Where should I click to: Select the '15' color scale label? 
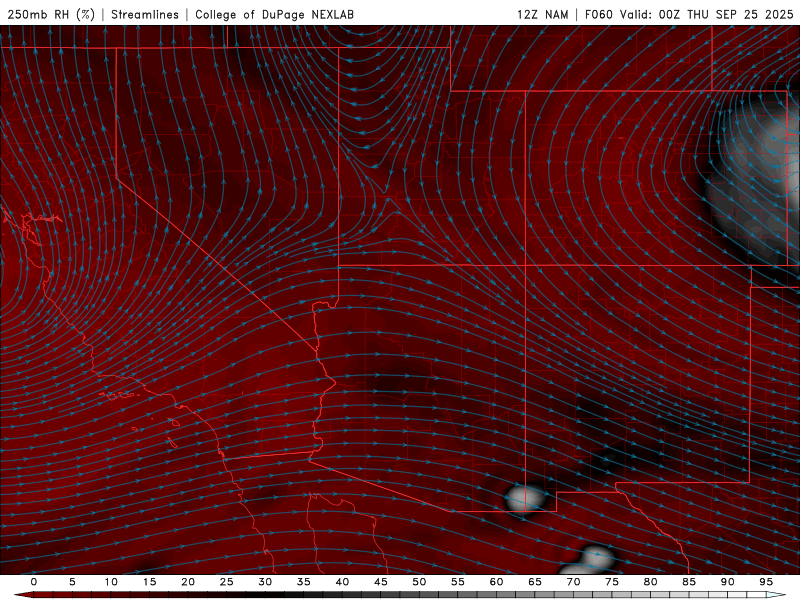149,582
